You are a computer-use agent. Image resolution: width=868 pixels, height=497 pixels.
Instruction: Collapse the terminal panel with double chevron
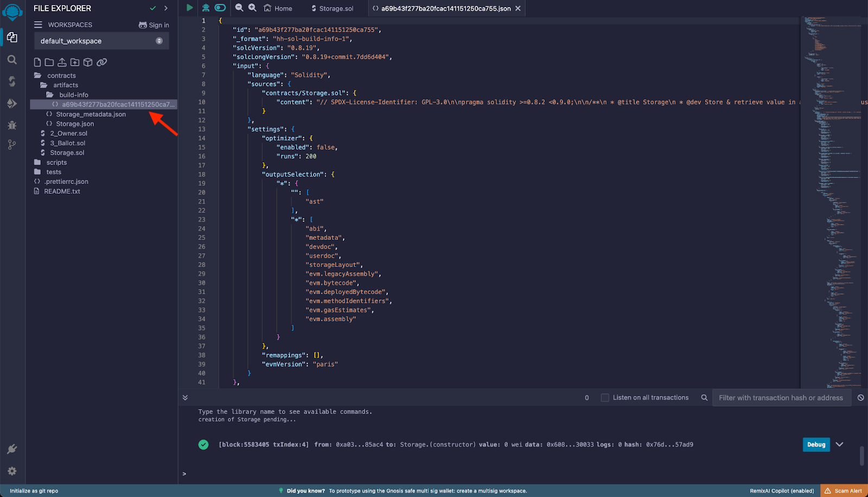[185, 398]
